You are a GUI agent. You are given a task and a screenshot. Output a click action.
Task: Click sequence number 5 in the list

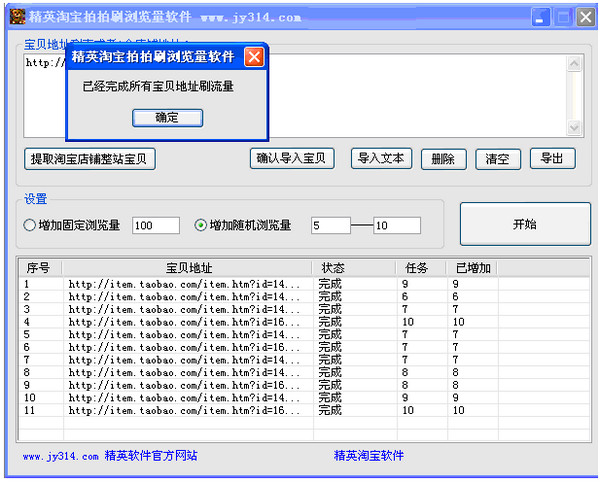(26, 335)
